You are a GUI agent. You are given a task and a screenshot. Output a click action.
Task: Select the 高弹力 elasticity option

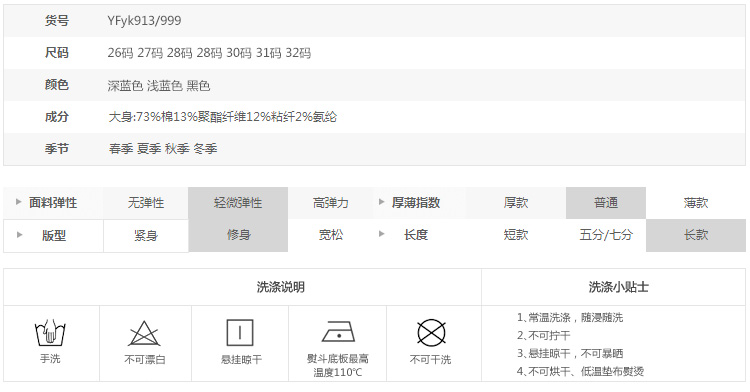[x=331, y=203]
